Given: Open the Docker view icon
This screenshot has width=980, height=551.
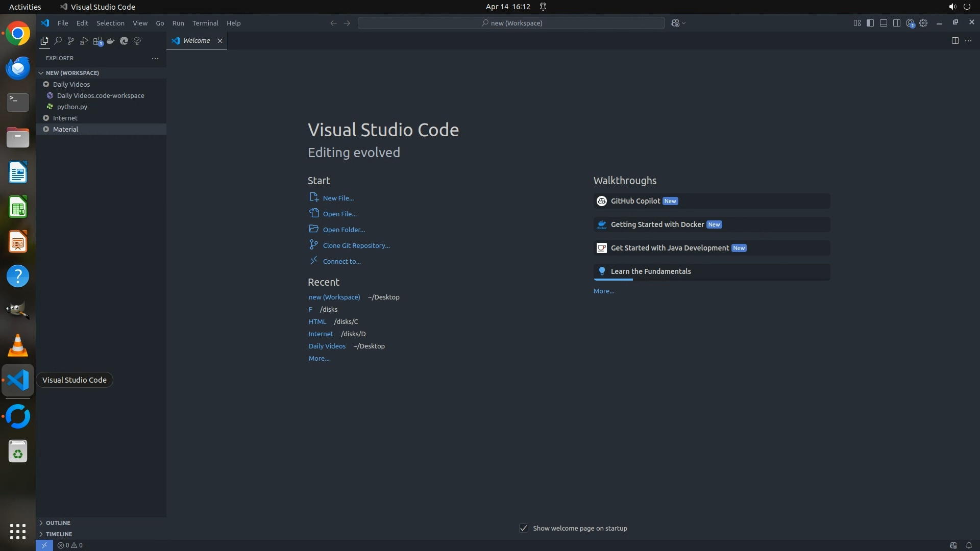Looking at the screenshot, I should tap(111, 41).
